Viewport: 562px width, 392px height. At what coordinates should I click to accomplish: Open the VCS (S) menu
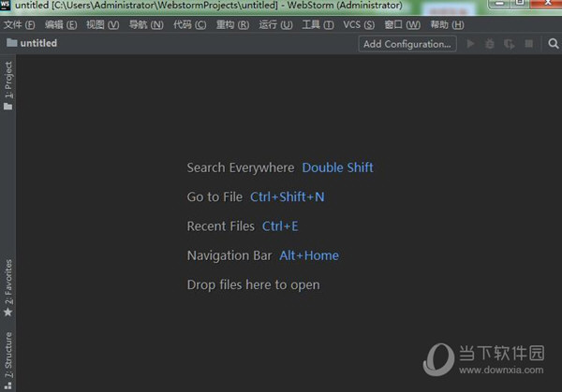tap(359, 24)
